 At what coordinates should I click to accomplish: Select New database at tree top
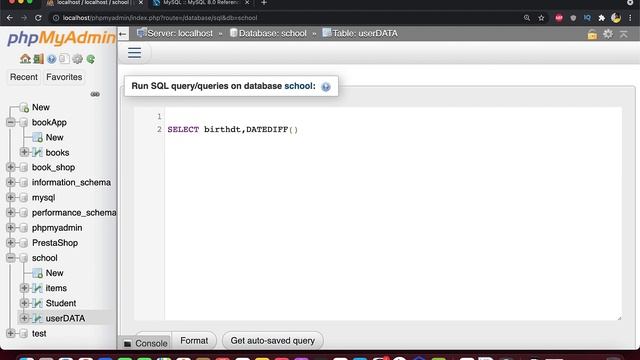pos(41,107)
